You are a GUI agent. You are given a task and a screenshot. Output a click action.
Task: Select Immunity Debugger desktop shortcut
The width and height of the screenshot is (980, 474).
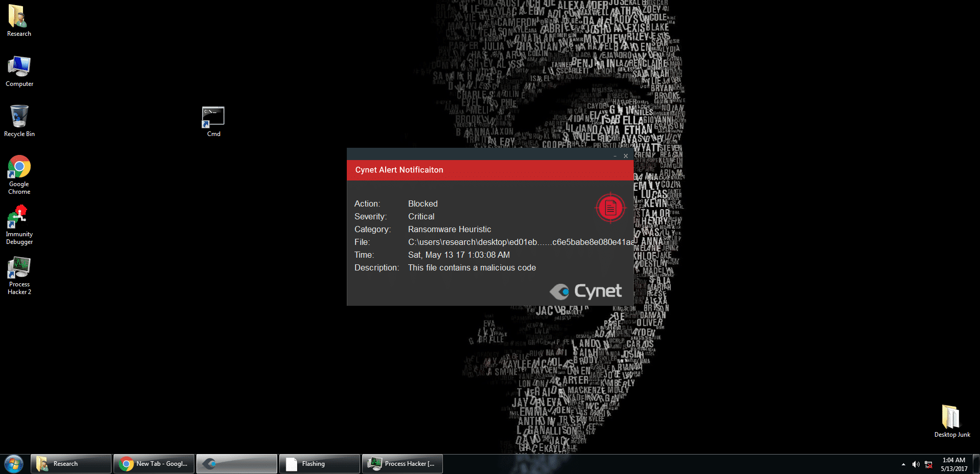point(19,225)
